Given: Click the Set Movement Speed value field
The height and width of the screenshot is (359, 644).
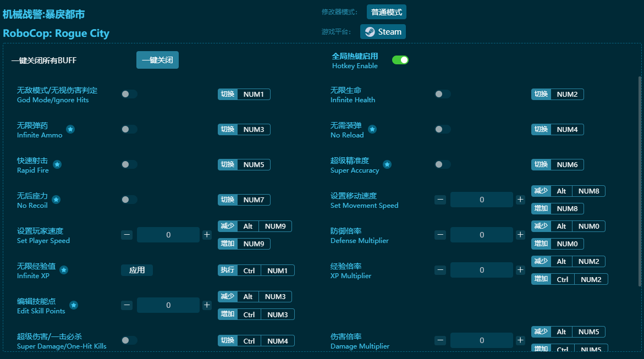Looking at the screenshot, I should click(481, 200).
